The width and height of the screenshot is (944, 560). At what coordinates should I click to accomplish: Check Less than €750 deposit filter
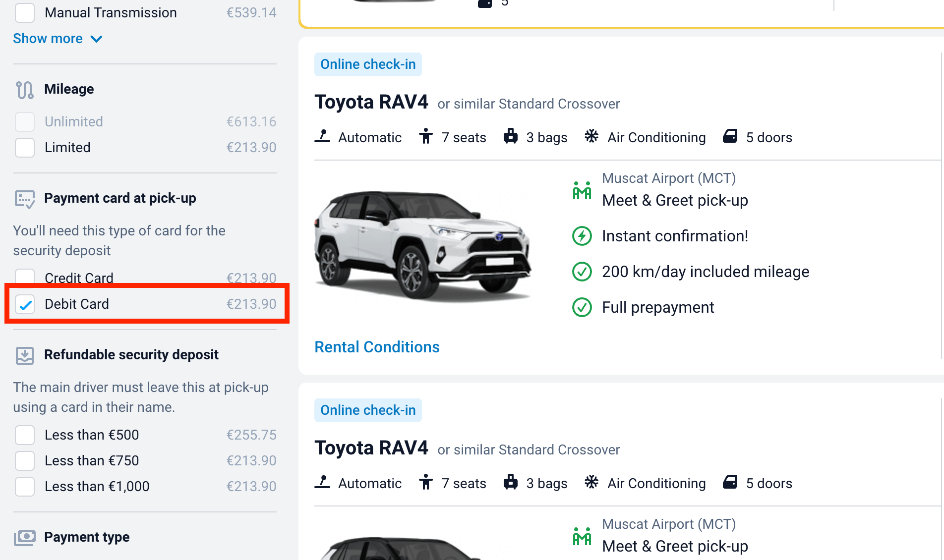click(x=25, y=460)
